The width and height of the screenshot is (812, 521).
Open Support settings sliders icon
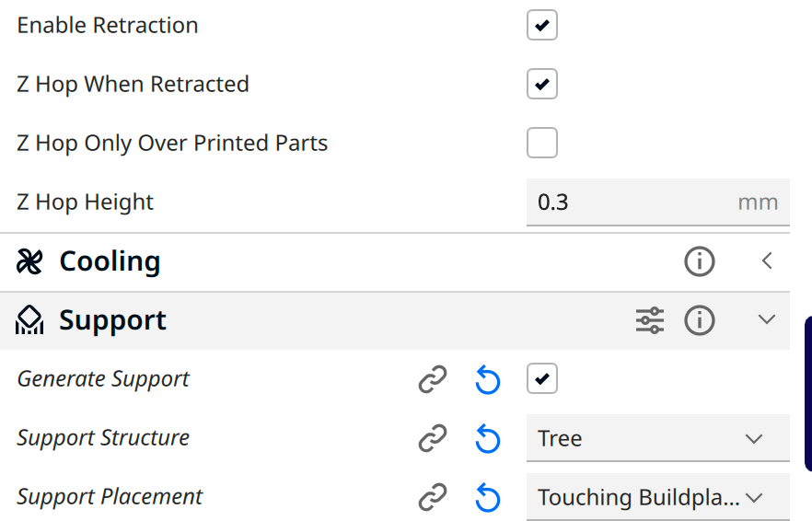pyautogui.click(x=650, y=320)
